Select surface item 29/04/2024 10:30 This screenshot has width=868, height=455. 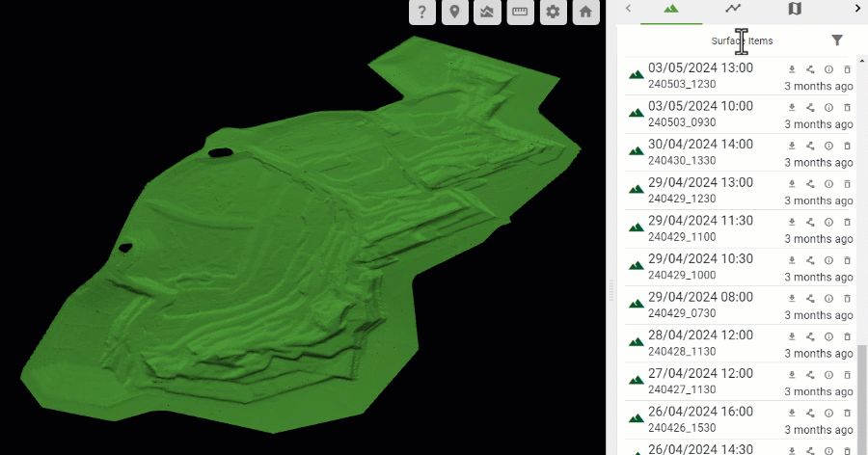click(x=740, y=267)
